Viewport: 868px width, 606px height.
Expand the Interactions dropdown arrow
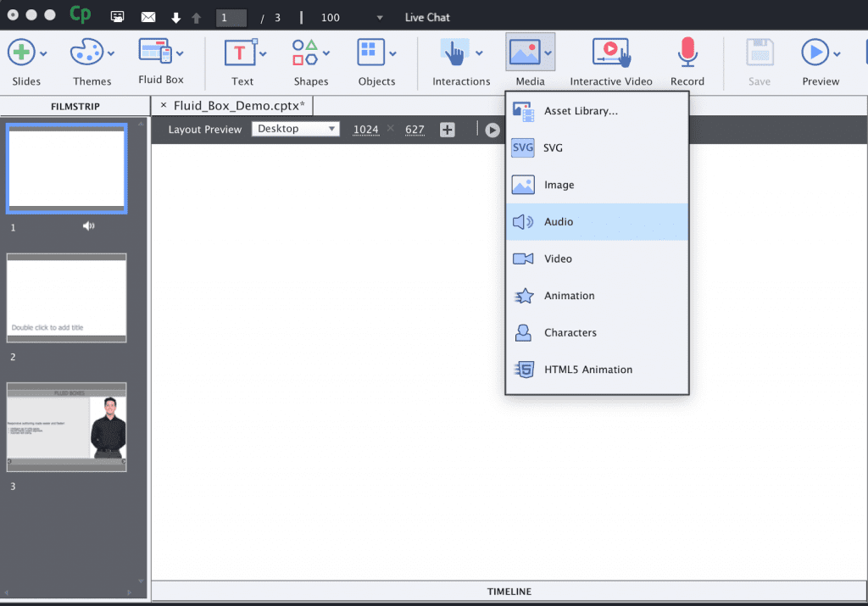[479, 53]
